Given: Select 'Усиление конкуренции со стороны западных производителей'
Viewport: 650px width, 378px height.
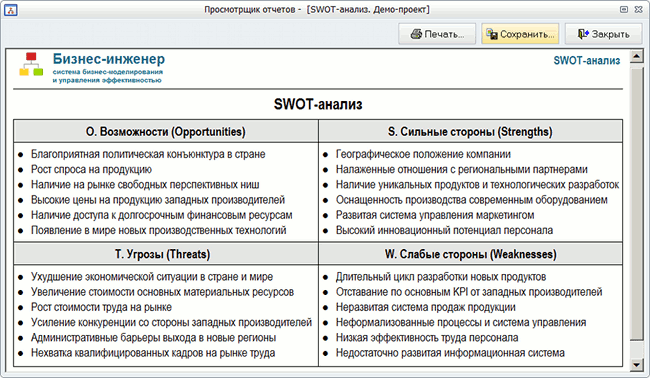Looking at the screenshot, I should click(x=171, y=322).
